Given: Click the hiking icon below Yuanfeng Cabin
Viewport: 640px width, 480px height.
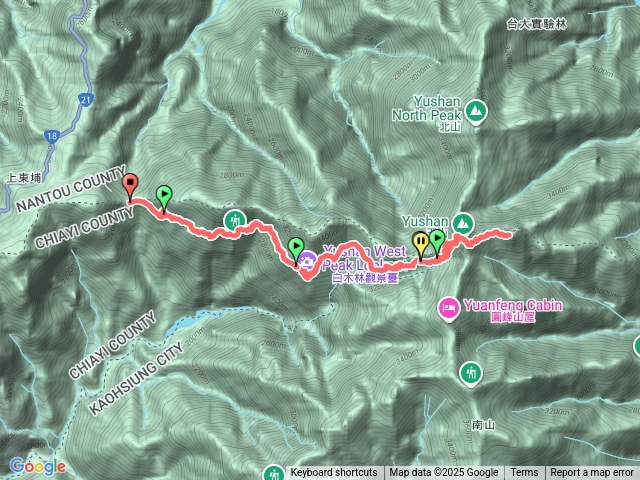Looking at the screenshot, I should pyautogui.click(x=471, y=373).
